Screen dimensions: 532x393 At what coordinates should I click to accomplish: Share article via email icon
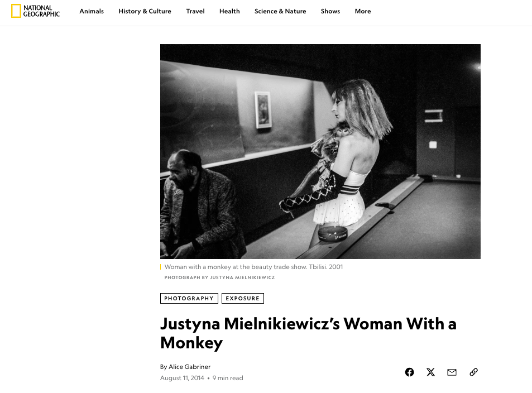[452, 372]
